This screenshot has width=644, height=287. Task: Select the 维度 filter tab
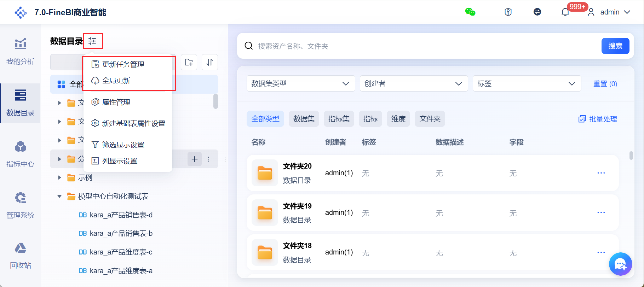click(398, 119)
